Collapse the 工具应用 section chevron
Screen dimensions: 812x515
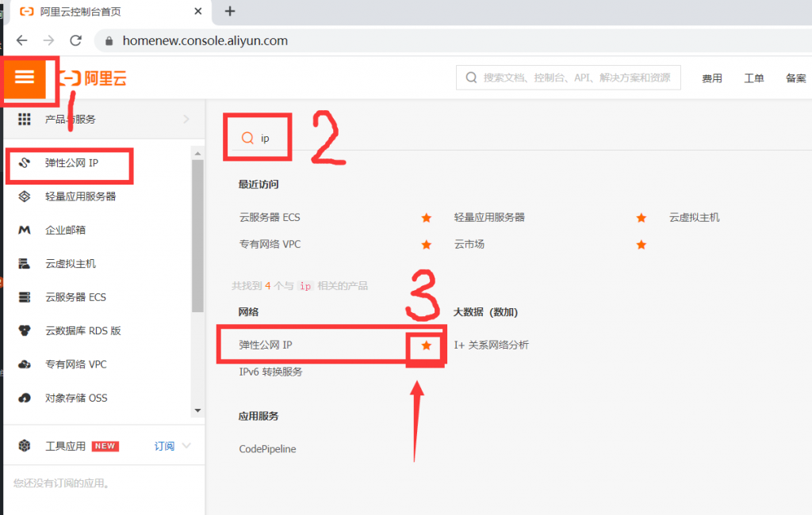coord(187,446)
